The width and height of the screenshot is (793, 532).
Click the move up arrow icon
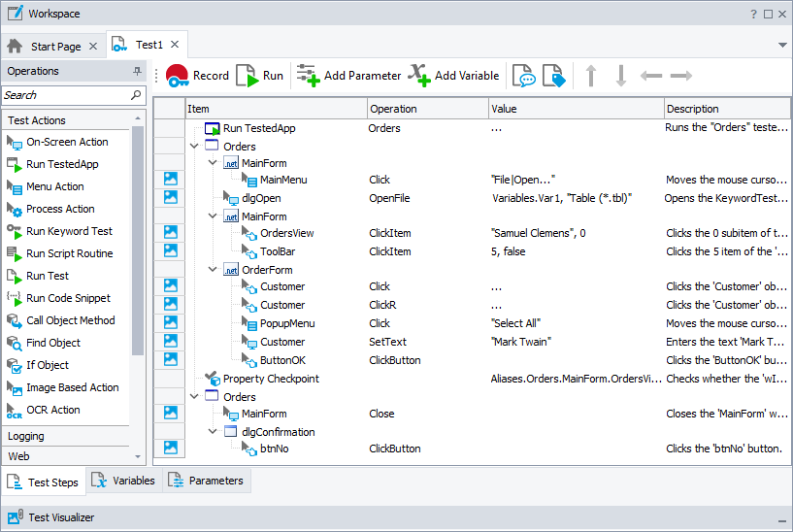590,76
